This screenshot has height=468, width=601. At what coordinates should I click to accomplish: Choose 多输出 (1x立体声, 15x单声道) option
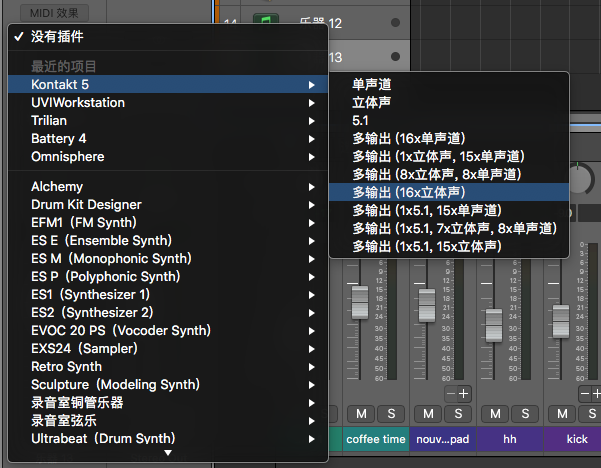pyautogui.click(x=449, y=156)
